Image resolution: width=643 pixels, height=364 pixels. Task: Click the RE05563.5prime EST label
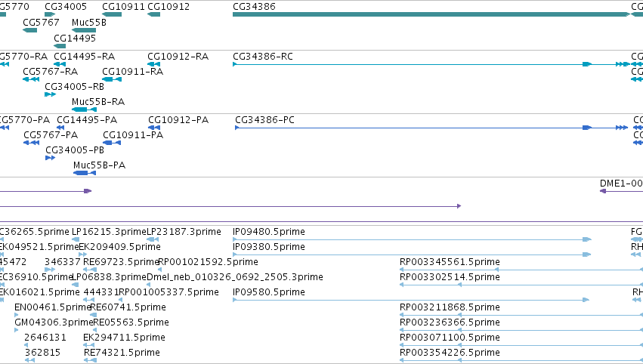pos(131,322)
